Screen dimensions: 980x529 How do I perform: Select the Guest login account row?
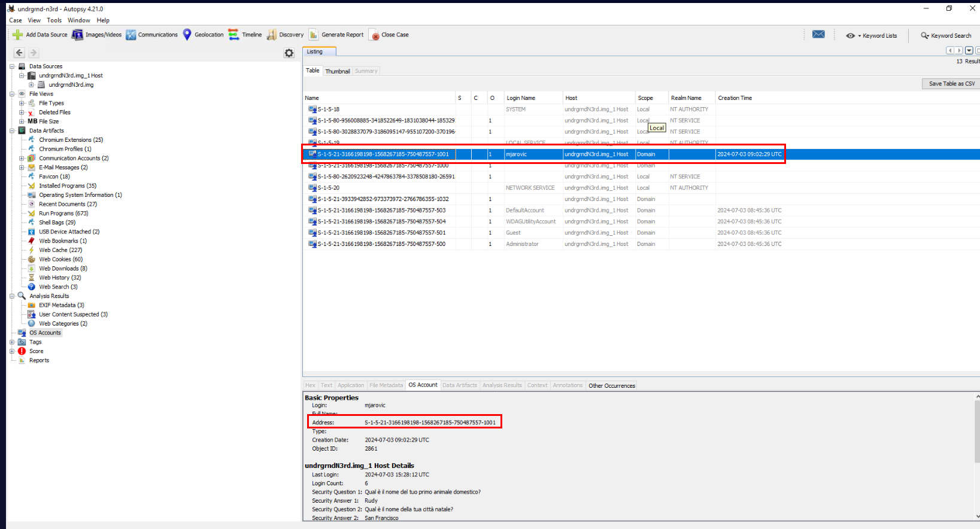pyautogui.click(x=641, y=233)
